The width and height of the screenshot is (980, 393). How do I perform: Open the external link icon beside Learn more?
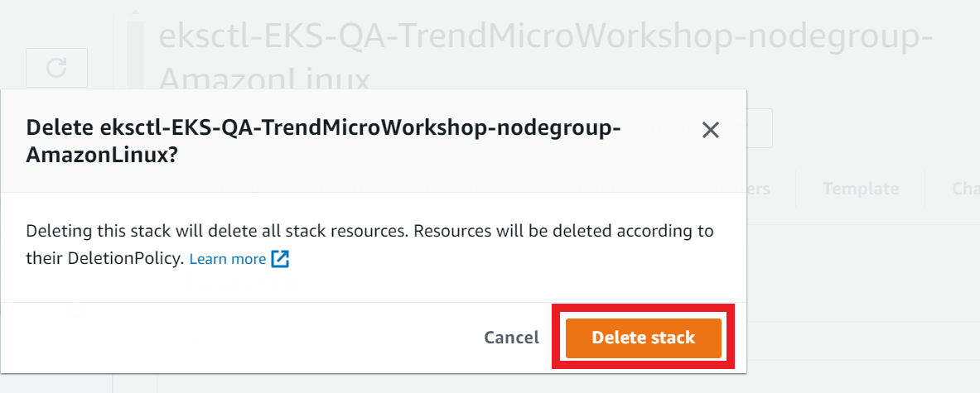[280, 259]
